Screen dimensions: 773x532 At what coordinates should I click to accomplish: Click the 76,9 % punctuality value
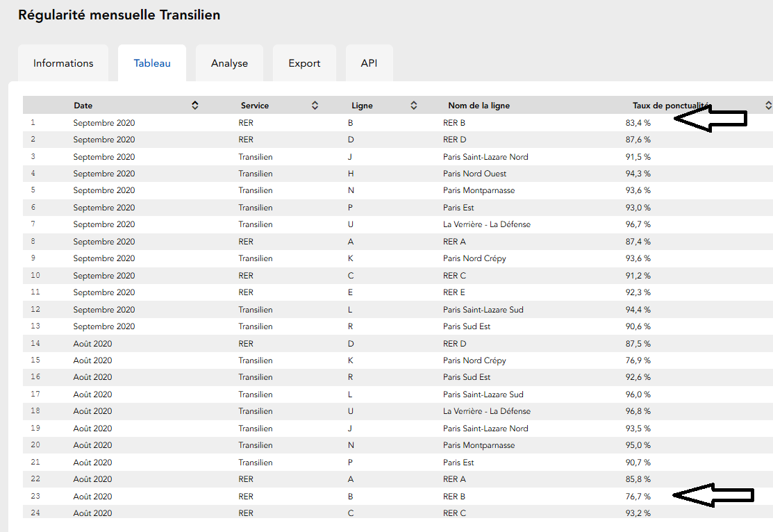[638, 360]
